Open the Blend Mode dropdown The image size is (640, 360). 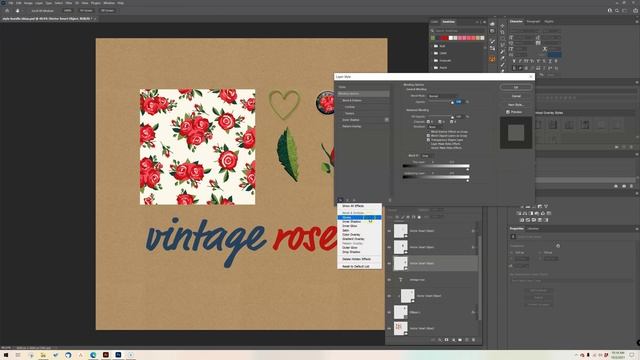442,96
